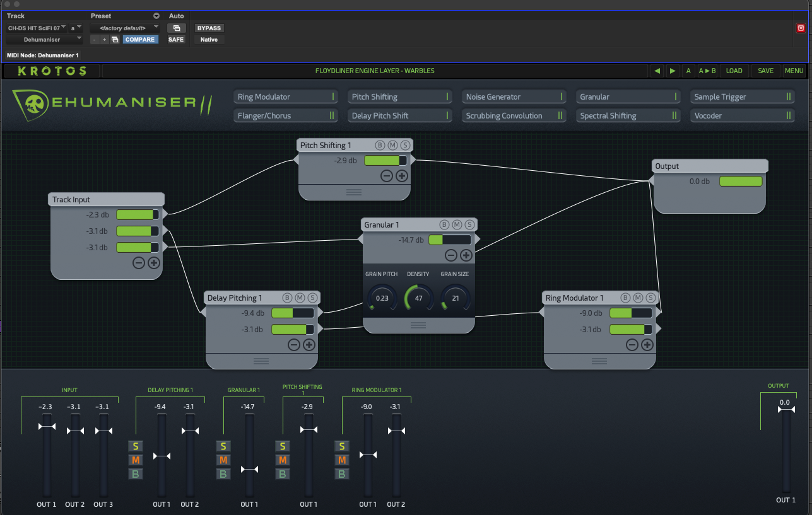
Task: Click the plus icon on Granular 1 node
Action: (466, 255)
